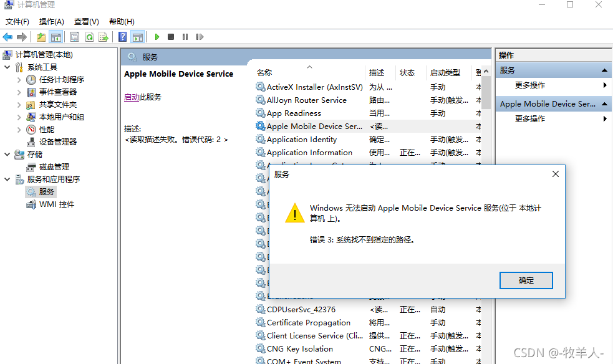The image size is (613, 364).
Task: Open Help with the question mark icon
Action: click(x=122, y=37)
